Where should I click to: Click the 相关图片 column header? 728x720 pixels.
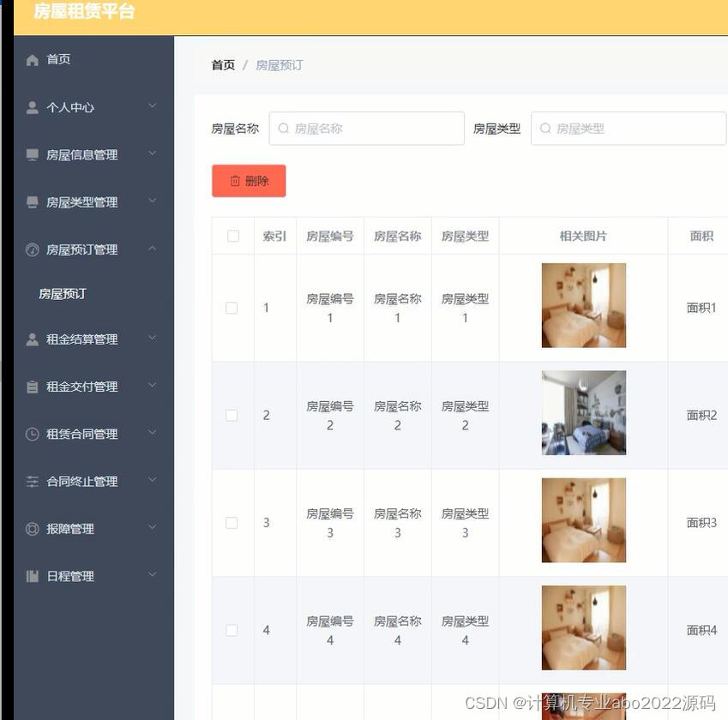click(584, 236)
